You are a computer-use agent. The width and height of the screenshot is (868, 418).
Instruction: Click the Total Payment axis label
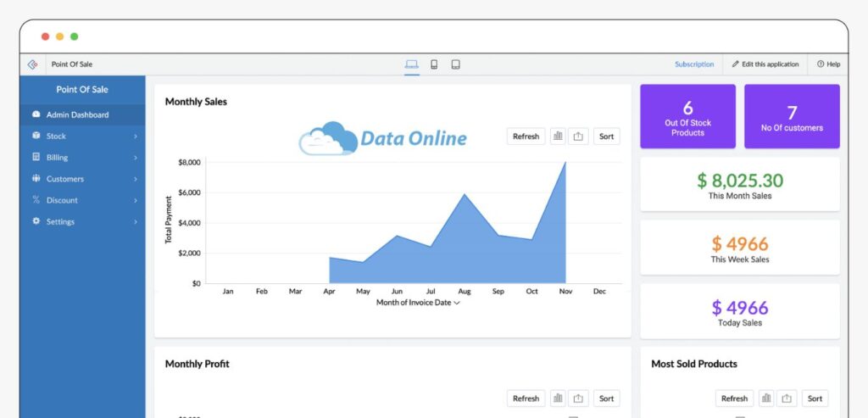(169, 220)
